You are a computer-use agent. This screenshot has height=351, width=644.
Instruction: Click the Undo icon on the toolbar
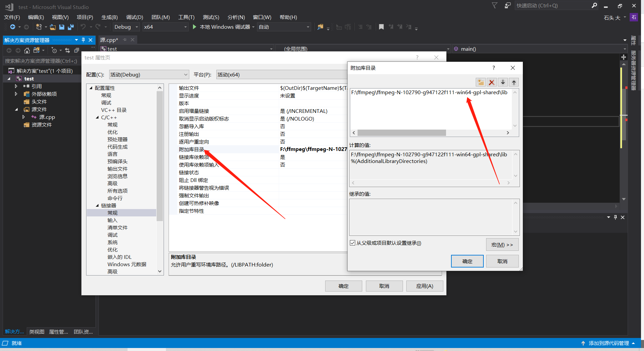pos(84,27)
